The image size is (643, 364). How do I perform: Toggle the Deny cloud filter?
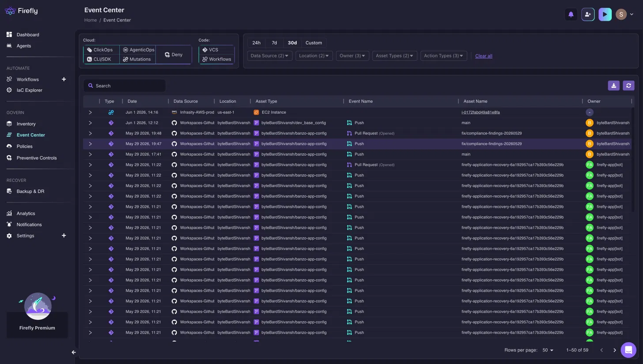[x=174, y=55]
